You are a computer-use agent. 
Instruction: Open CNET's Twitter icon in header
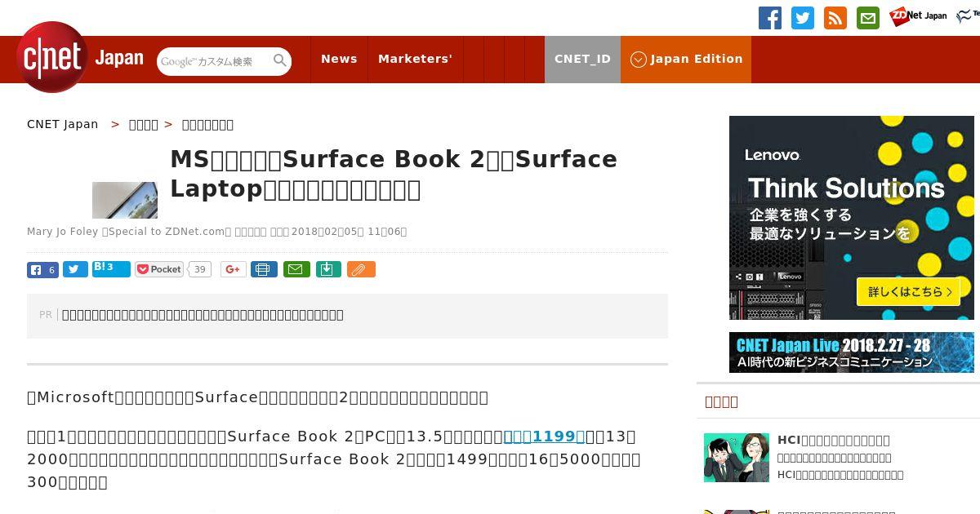[x=803, y=18]
